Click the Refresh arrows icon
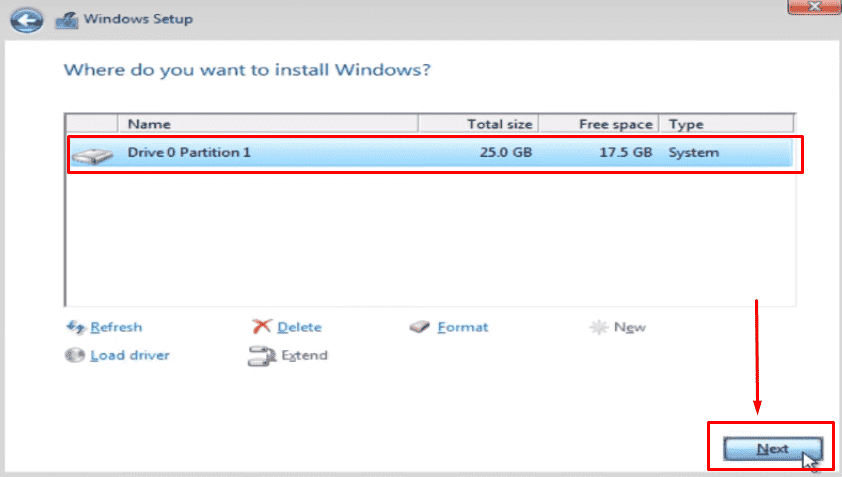The width and height of the screenshot is (842, 477). point(75,327)
